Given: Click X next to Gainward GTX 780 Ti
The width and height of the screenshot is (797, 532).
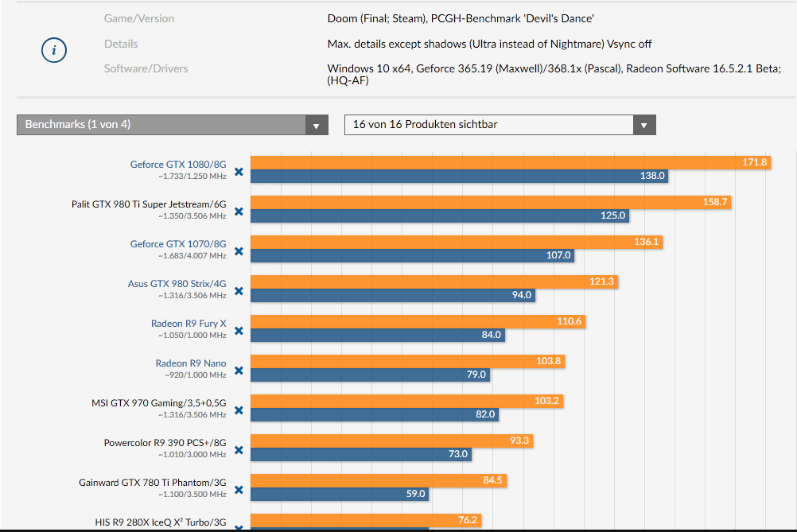Looking at the screenshot, I should tap(238, 491).
